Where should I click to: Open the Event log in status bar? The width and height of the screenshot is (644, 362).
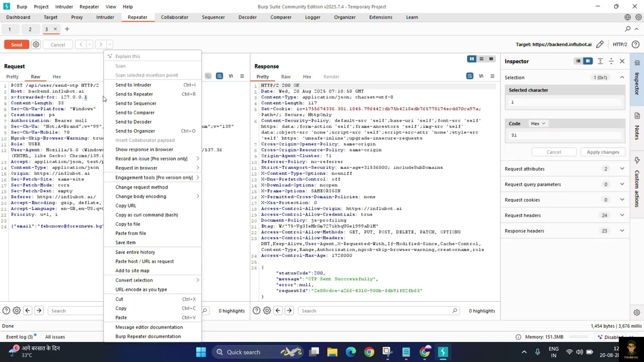point(20,337)
